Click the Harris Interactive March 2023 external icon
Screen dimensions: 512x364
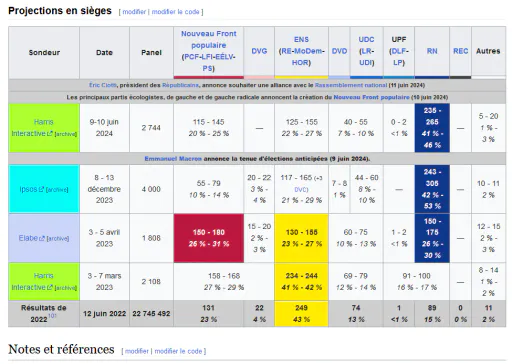point(50,287)
